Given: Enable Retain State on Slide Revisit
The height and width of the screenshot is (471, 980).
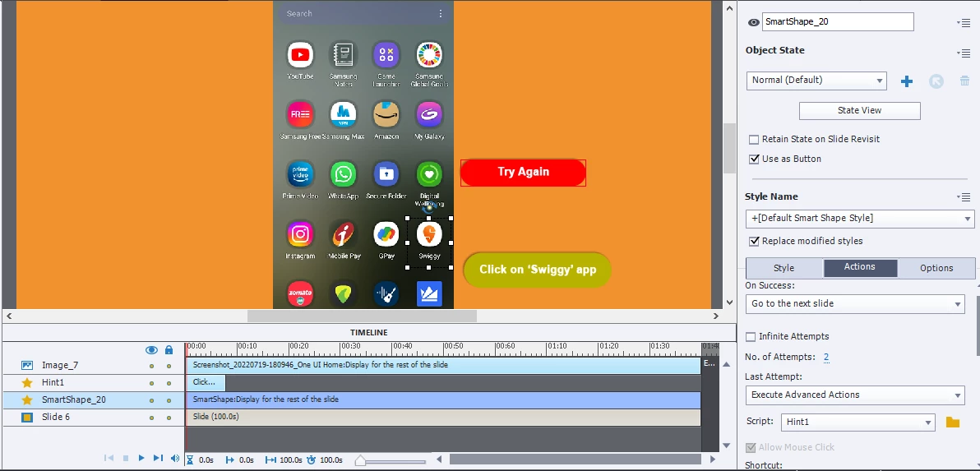Looking at the screenshot, I should click(x=754, y=139).
